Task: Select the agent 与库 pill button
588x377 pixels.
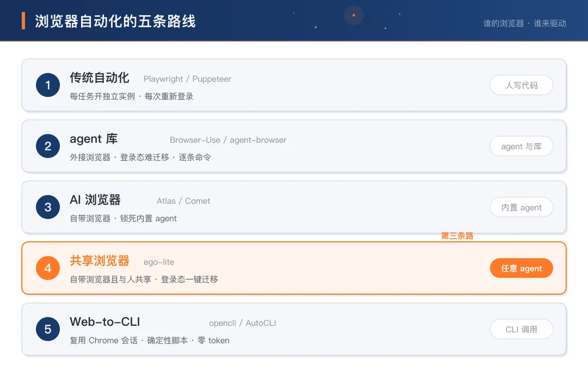Action: pyautogui.click(x=521, y=146)
